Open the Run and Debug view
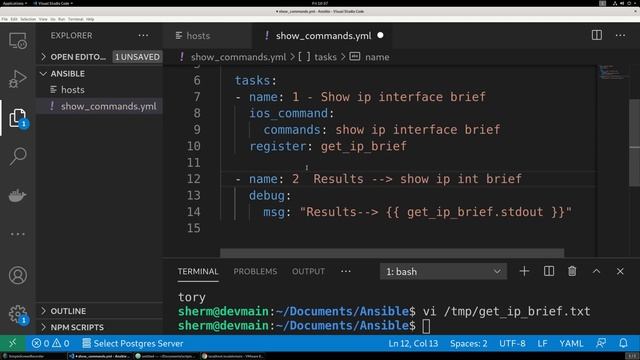640x360 pixels. [x=18, y=78]
